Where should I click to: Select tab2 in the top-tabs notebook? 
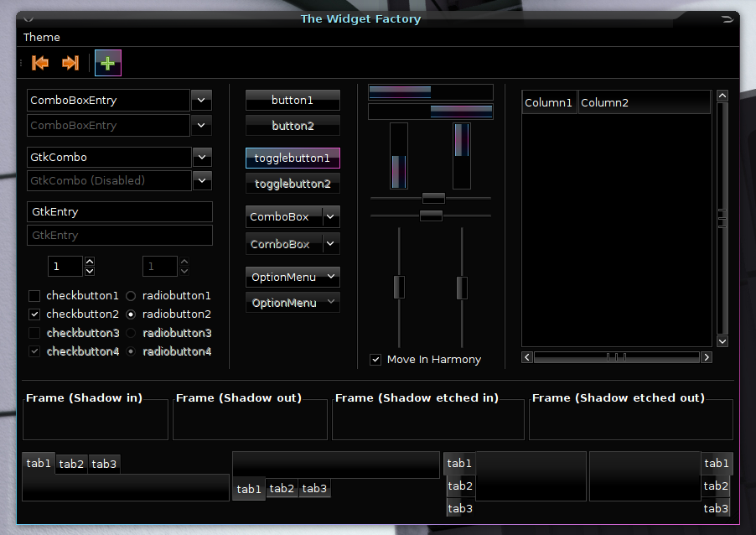pos(71,464)
